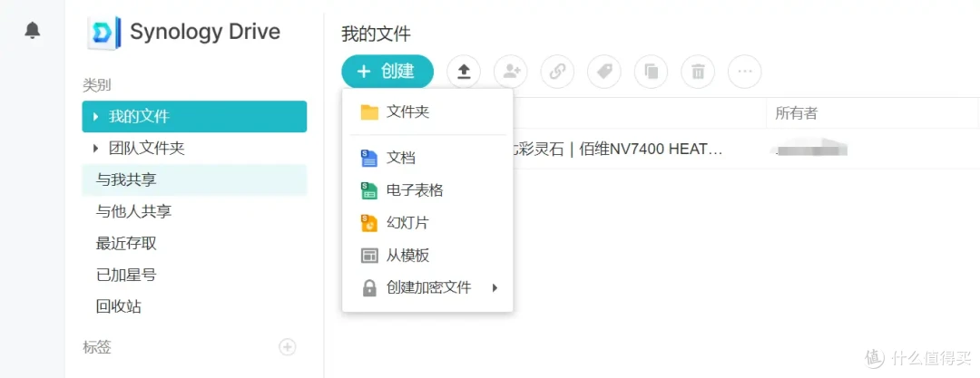
Task: Click the orange slides icon in menu
Action: (369, 223)
